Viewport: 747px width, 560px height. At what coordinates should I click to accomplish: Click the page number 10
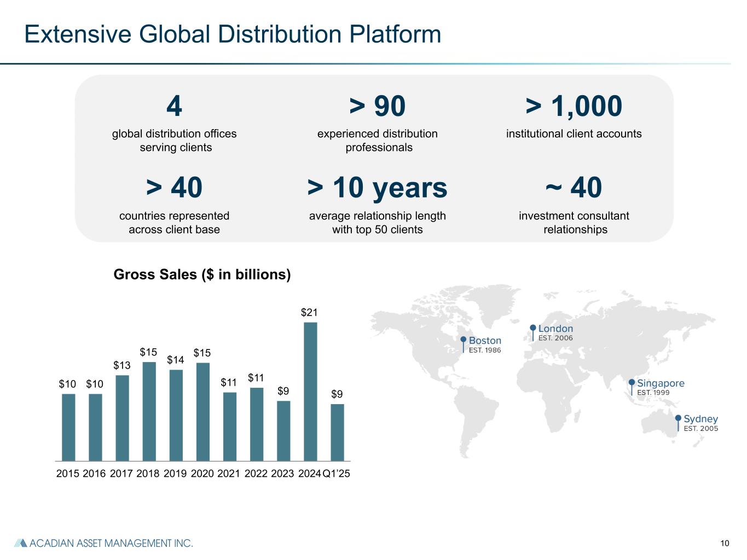(x=725, y=543)
